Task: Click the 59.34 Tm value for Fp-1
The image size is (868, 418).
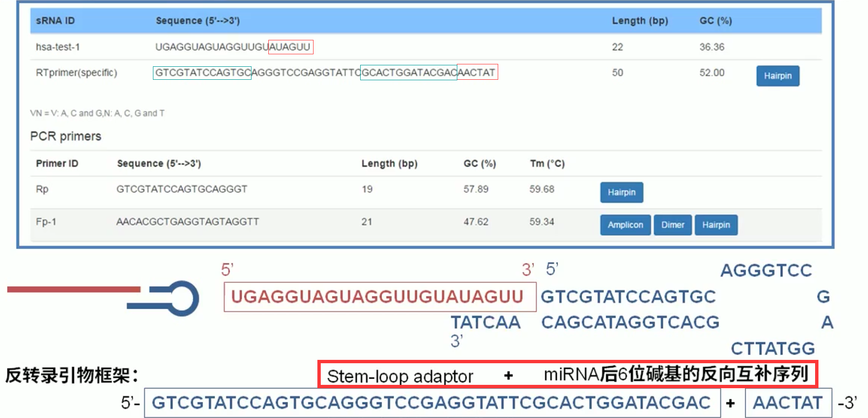Action: click(542, 221)
